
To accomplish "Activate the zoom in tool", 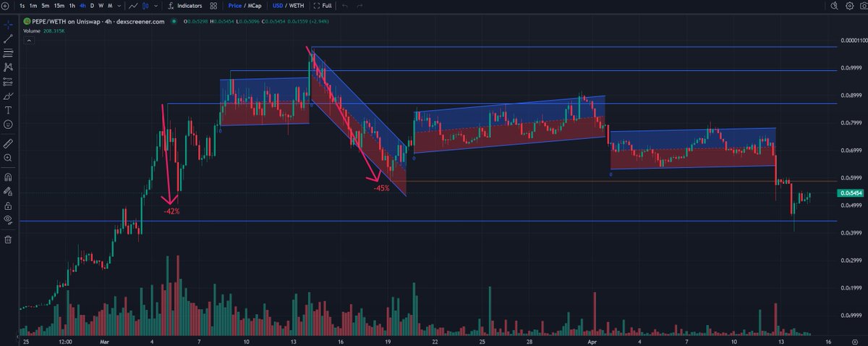I will (8, 158).
